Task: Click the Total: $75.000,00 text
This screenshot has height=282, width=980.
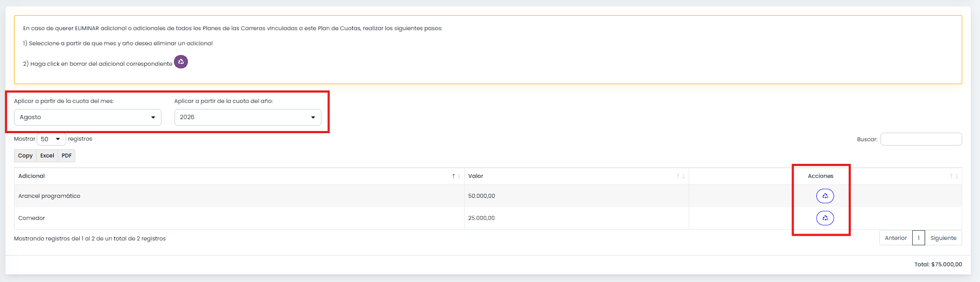Action: [x=938, y=264]
